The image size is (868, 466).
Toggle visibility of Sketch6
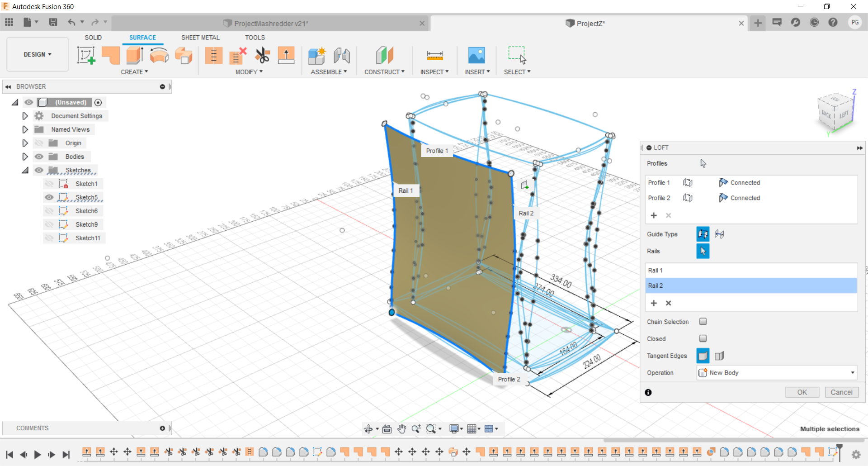(49, 210)
